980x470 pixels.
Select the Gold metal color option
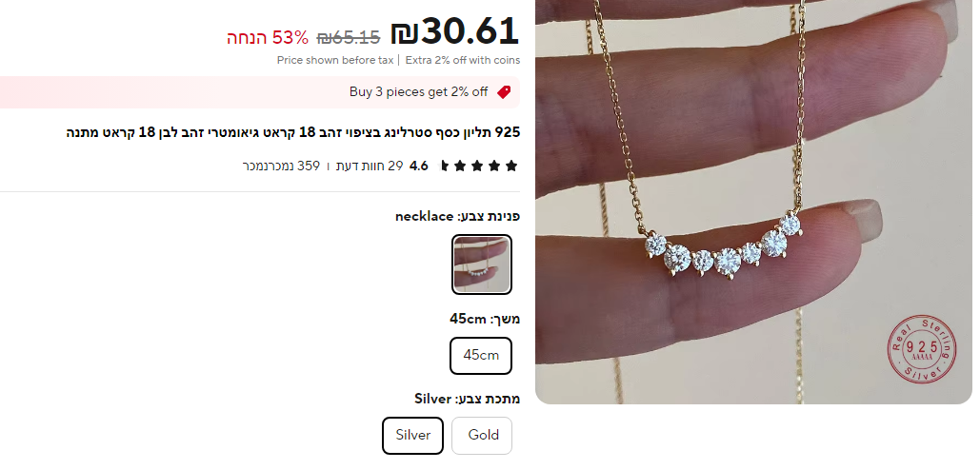pyautogui.click(x=482, y=435)
